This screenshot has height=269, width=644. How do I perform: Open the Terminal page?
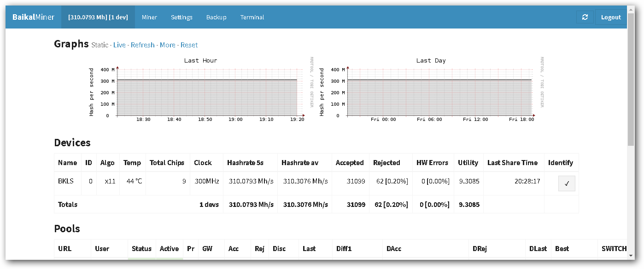coord(252,17)
